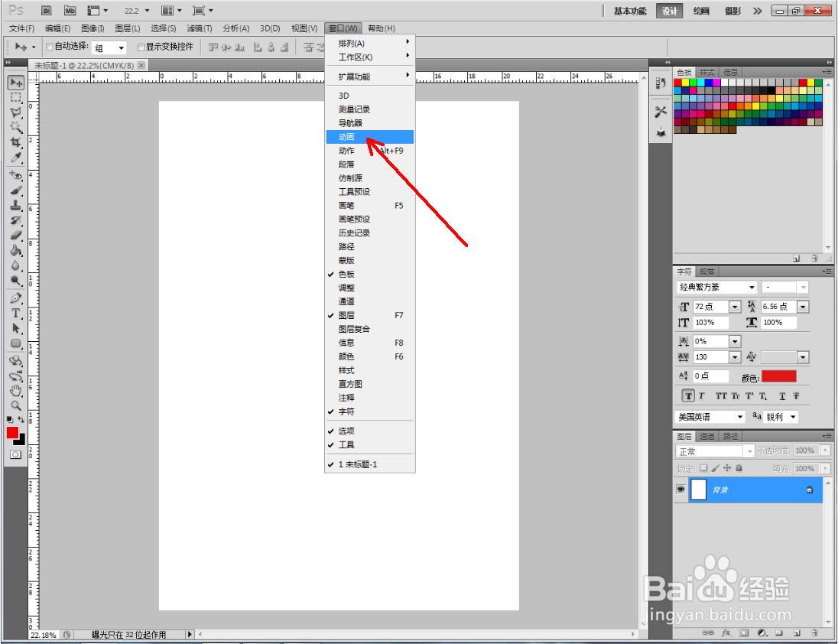Image resolution: width=838 pixels, height=644 pixels.
Task: Pick the yellow swatch in the Swatches panel
Action: [685, 83]
